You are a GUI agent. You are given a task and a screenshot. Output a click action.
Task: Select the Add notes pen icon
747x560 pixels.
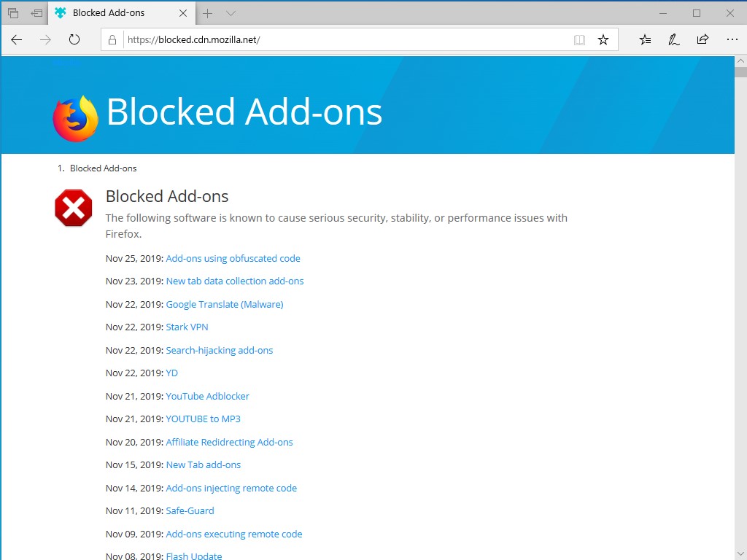pos(673,40)
